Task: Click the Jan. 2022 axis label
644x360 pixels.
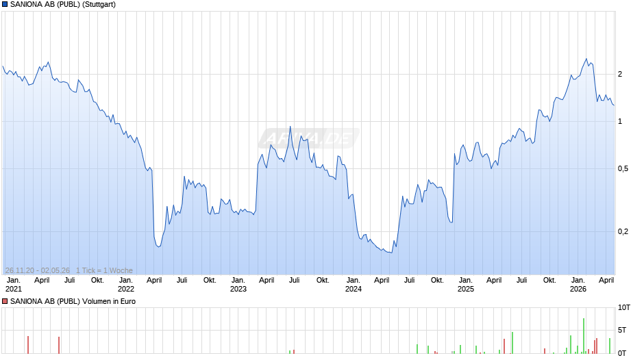Action: point(125,285)
